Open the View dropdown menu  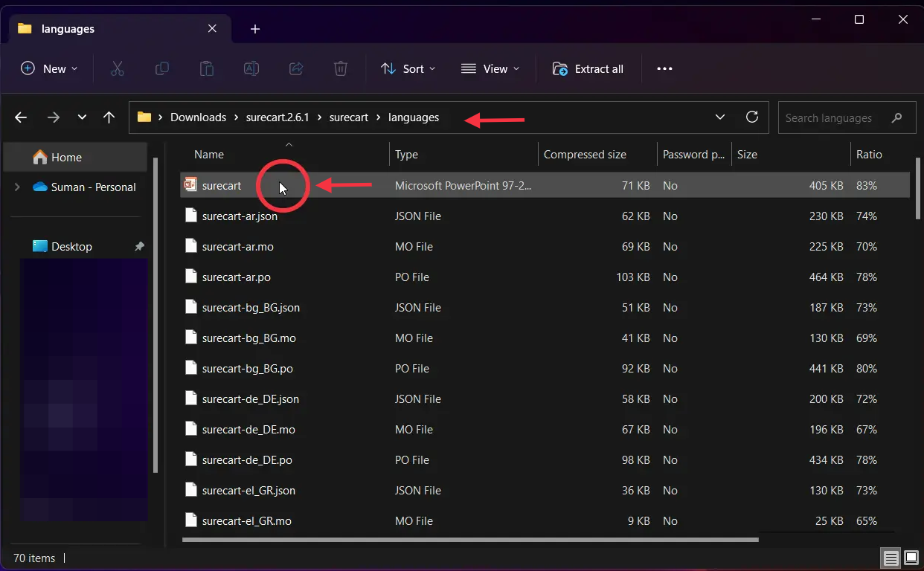coord(490,68)
